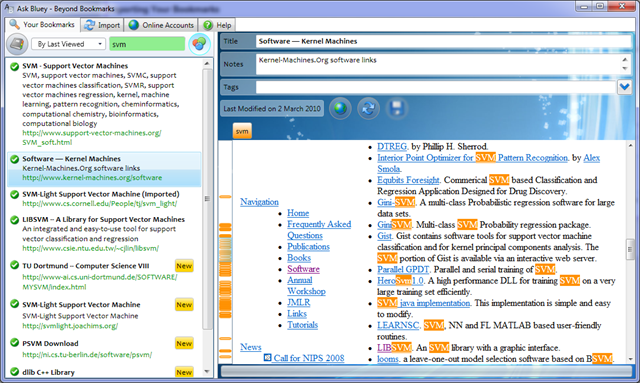Click the horizontal scrollbar below the preview
640x383 pixels.
tap(427, 371)
